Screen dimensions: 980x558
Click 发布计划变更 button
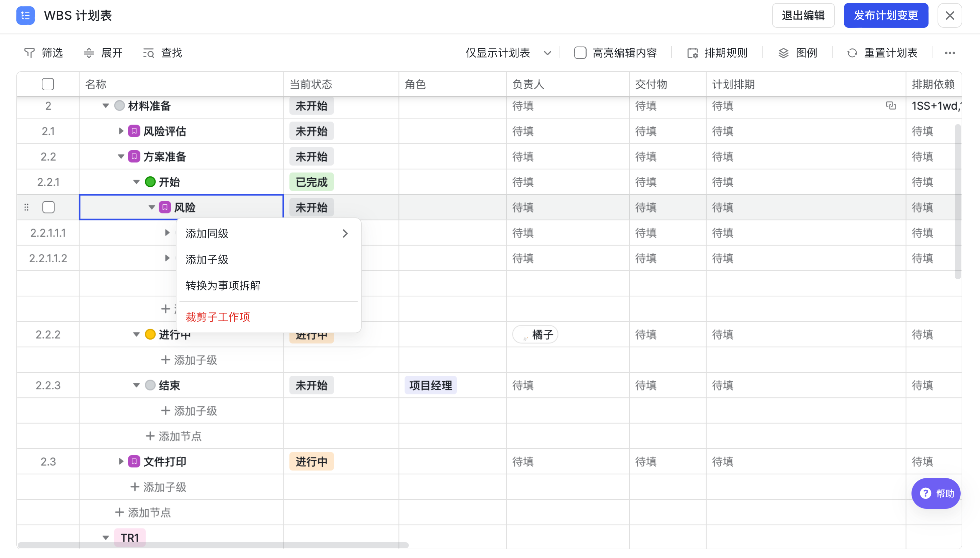pyautogui.click(x=885, y=15)
